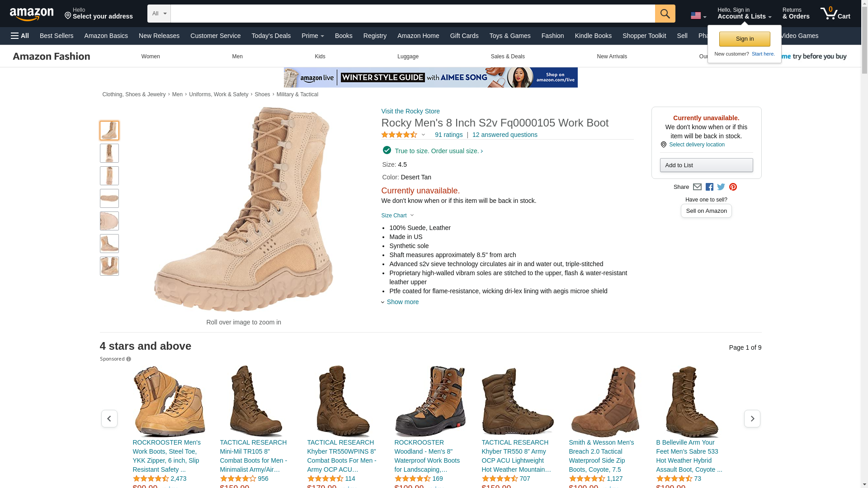Click the magnifying glass search button
Image resolution: width=868 pixels, height=488 pixels.
click(x=665, y=14)
